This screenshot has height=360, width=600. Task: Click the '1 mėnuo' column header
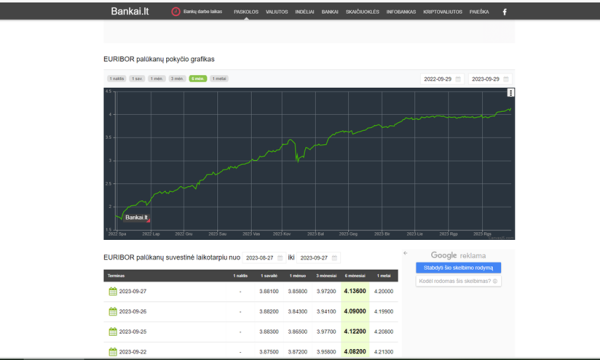pyautogui.click(x=297, y=275)
